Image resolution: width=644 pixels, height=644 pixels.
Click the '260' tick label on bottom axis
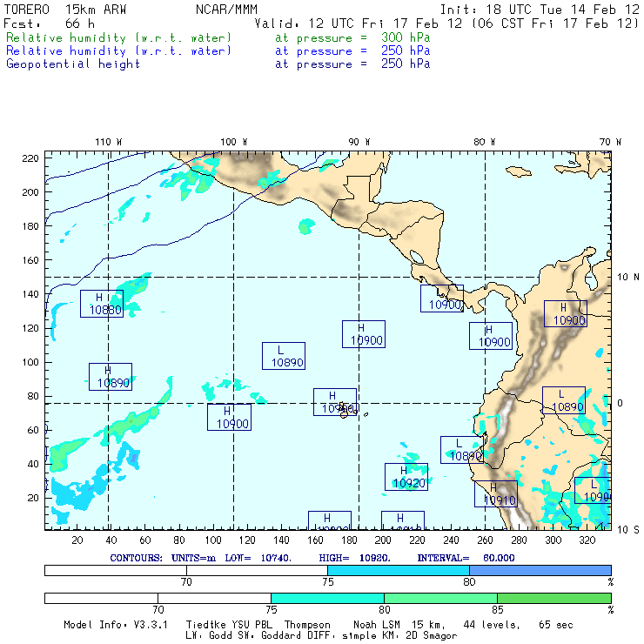(485, 540)
